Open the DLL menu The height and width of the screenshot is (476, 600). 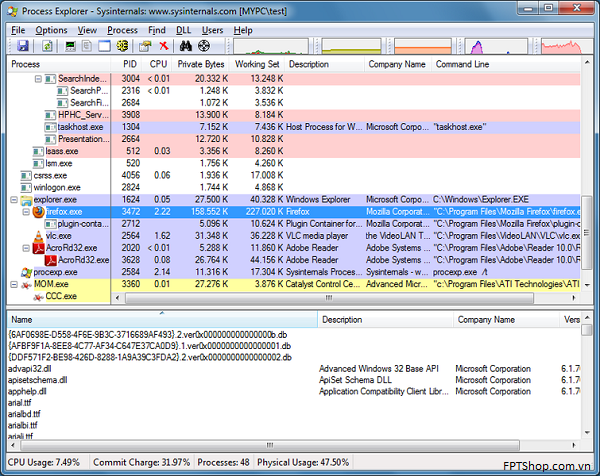tap(184, 30)
